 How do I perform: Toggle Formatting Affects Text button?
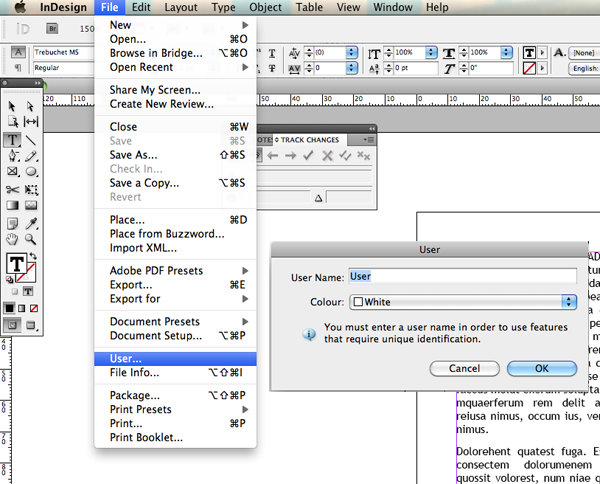point(28,292)
